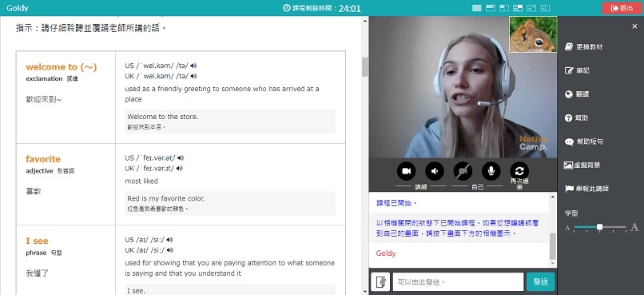Click the definition "most liked"

pyautogui.click(x=141, y=181)
